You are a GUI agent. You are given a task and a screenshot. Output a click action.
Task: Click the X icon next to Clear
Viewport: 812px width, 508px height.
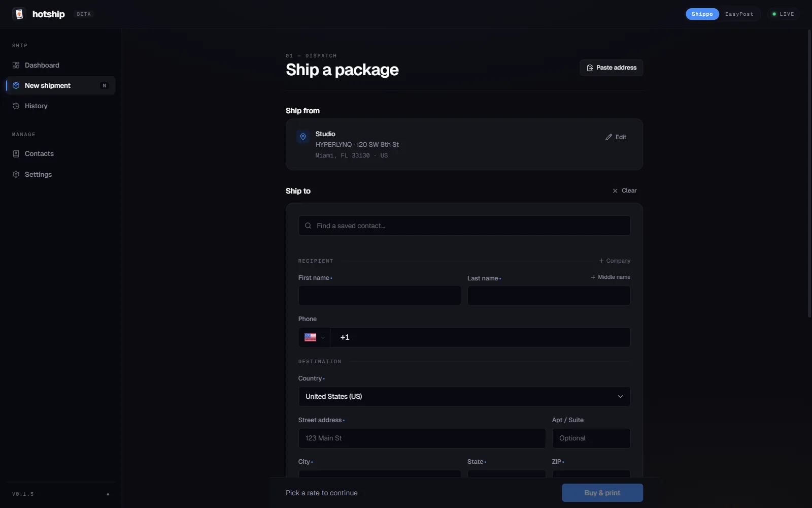click(615, 190)
